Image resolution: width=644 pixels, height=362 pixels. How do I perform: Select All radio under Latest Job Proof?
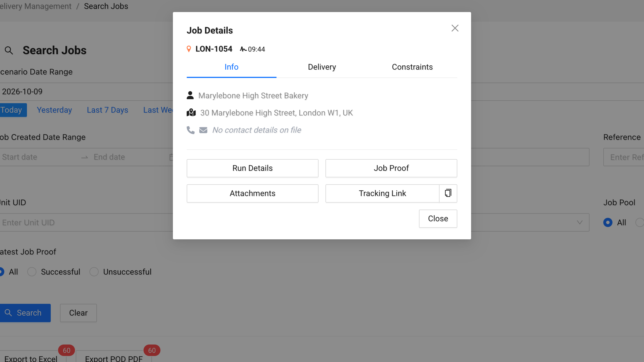[1, 272]
